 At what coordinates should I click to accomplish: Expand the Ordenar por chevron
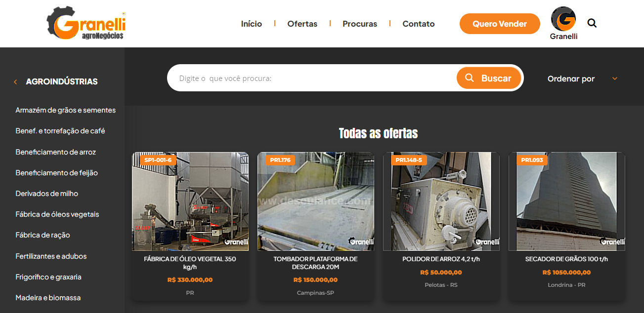[615, 78]
